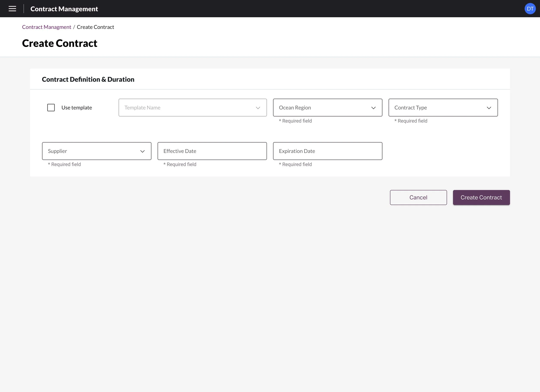
Task: Focus the Effective Date input field
Action: click(x=212, y=151)
